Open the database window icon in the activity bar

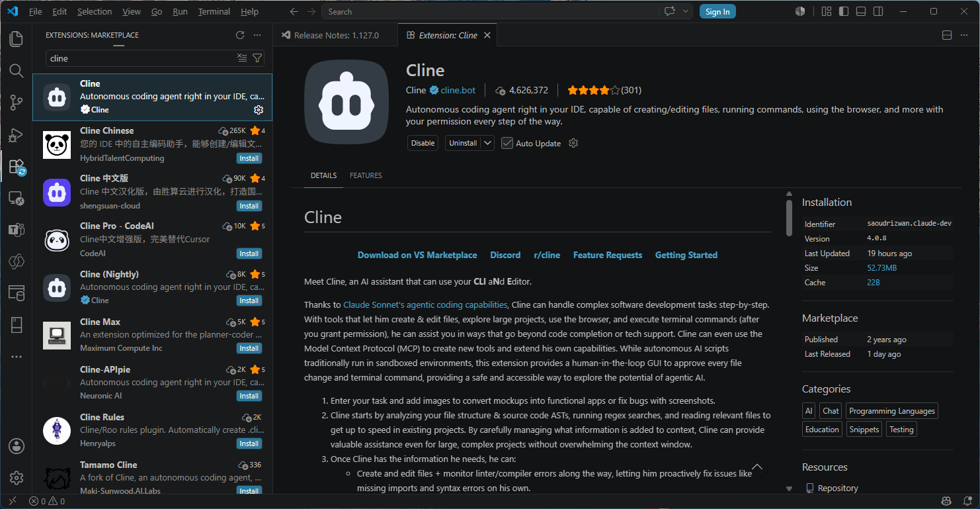(x=17, y=293)
